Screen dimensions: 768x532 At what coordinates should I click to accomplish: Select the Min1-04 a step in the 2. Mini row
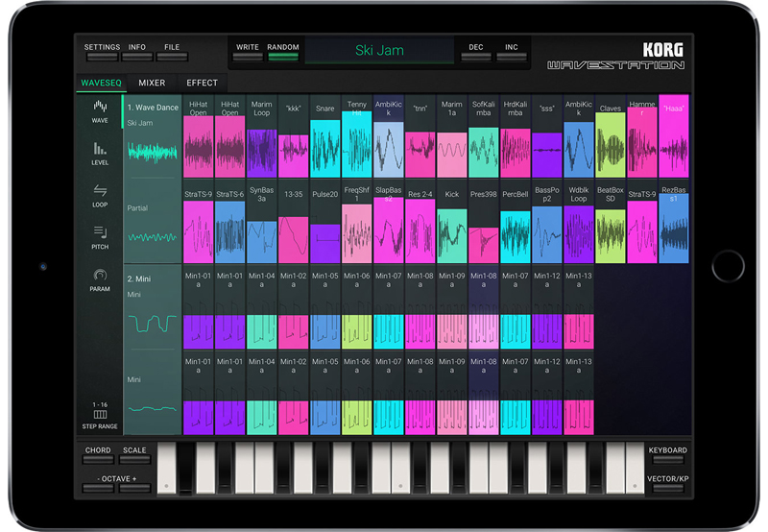click(261, 308)
